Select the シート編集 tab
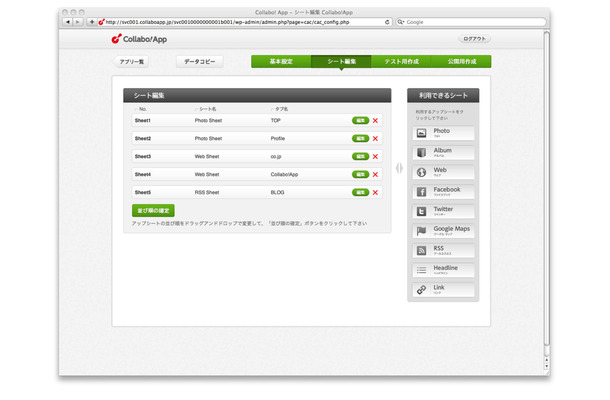Image resolution: width=610 pixels, height=400 pixels. (x=341, y=61)
